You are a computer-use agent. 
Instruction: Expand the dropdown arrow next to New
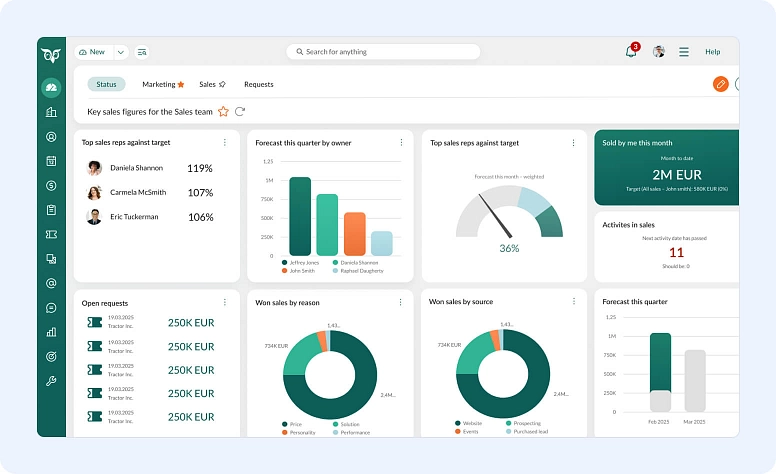click(x=121, y=52)
